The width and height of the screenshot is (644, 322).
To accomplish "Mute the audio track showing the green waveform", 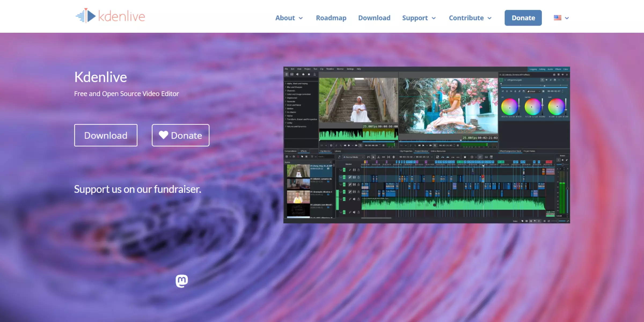I will tap(354, 199).
